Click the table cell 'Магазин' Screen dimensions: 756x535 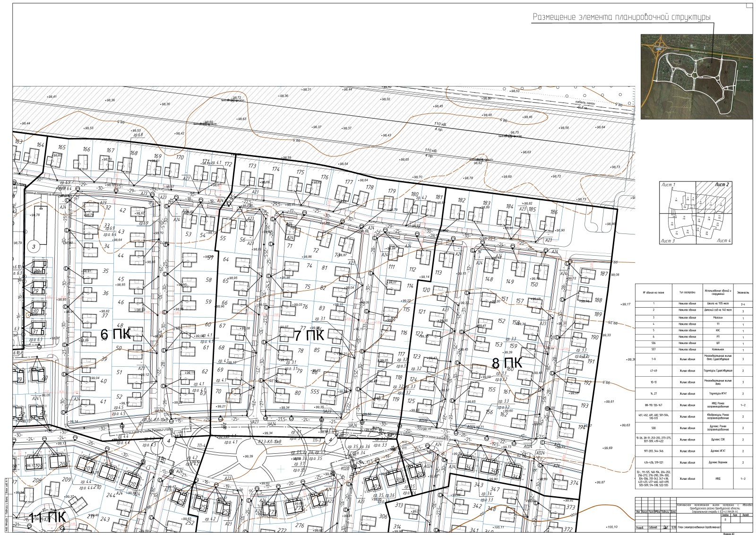718,318
